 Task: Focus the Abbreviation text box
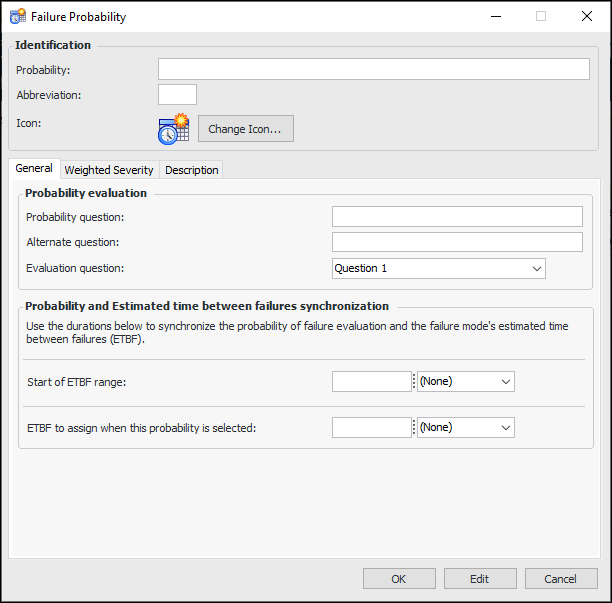pyautogui.click(x=177, y=95)
